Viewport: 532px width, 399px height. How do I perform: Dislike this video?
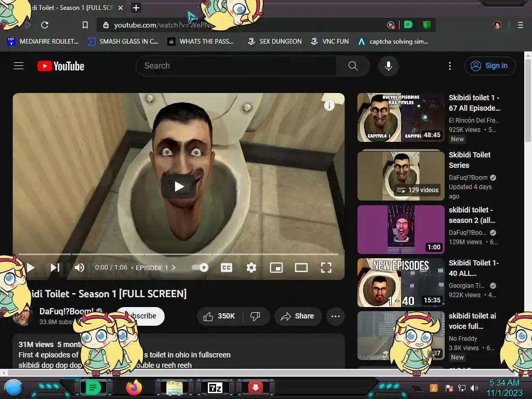pos(256,316)
